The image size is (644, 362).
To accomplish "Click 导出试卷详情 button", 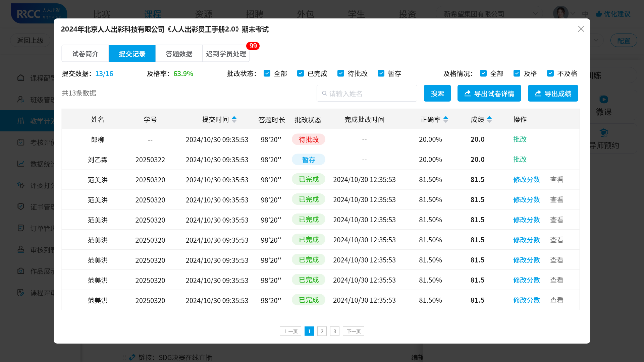I will [x=489, y=93].
